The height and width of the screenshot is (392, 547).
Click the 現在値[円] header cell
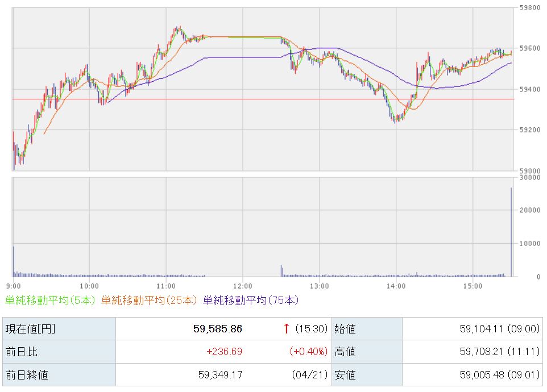coord(31,328)
